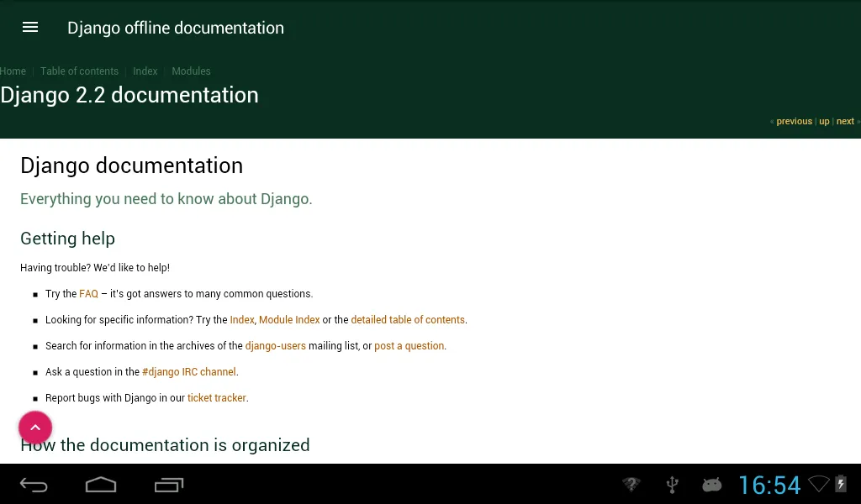Screen dimensions: 861x504
Task: Follow the post a question link
Action: click(409, 346)
